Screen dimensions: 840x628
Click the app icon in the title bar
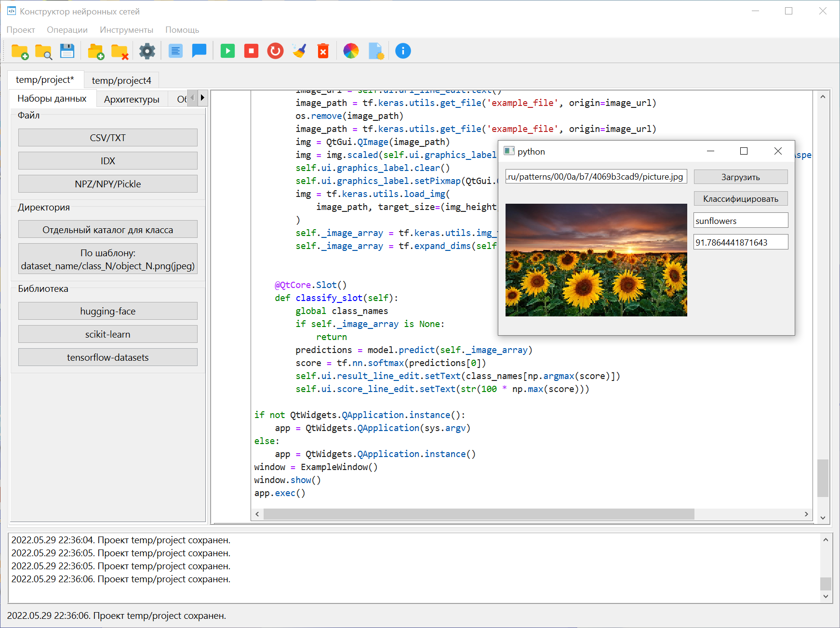coord(11,11)
